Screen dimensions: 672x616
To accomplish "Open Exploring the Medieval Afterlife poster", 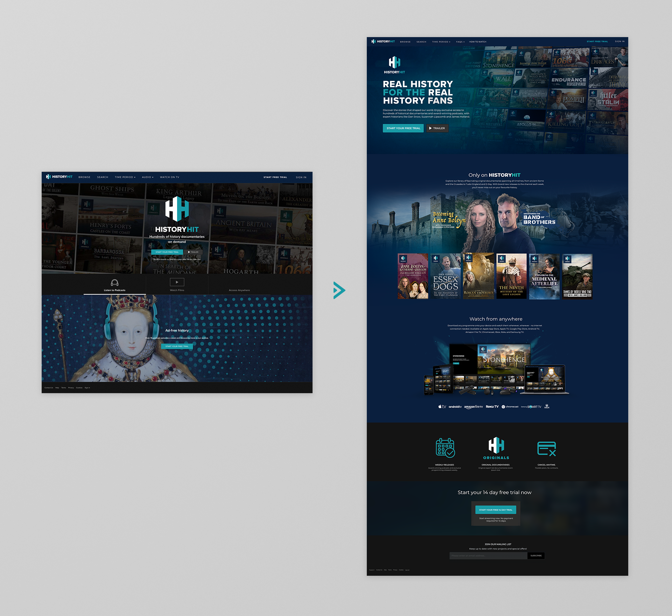I will pos(544,276).
